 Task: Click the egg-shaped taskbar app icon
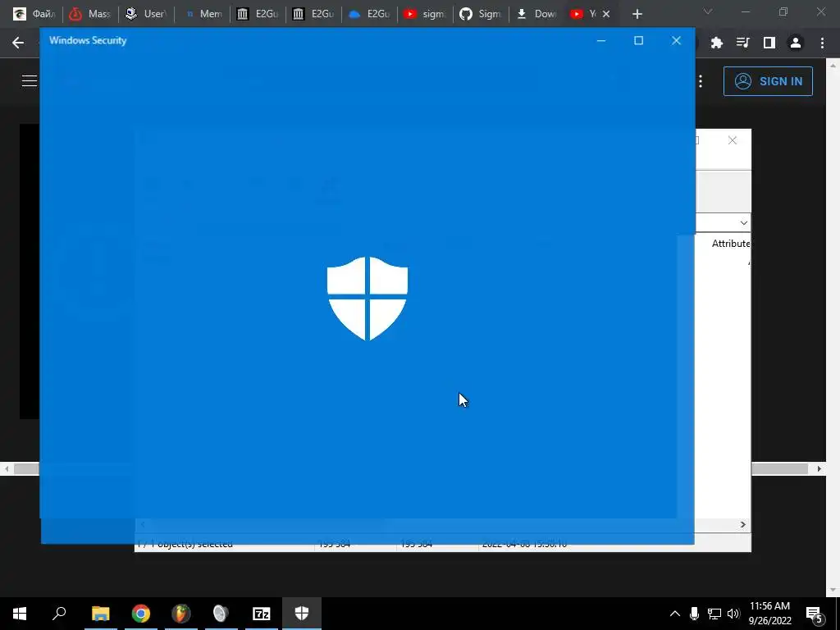point(221,614)
